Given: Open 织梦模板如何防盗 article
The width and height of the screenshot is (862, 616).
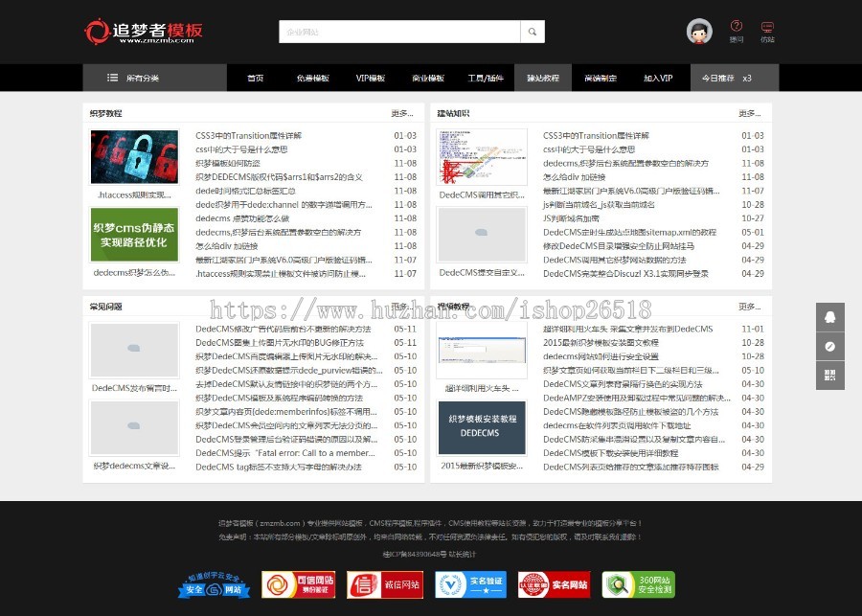Looking at the screenshot, I should tap(228, 164).
